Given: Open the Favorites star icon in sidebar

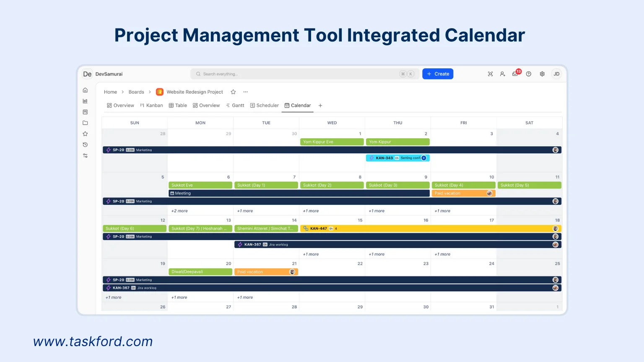Looking at the screenshot, I should pyautogui.click(x=85, y=134).
